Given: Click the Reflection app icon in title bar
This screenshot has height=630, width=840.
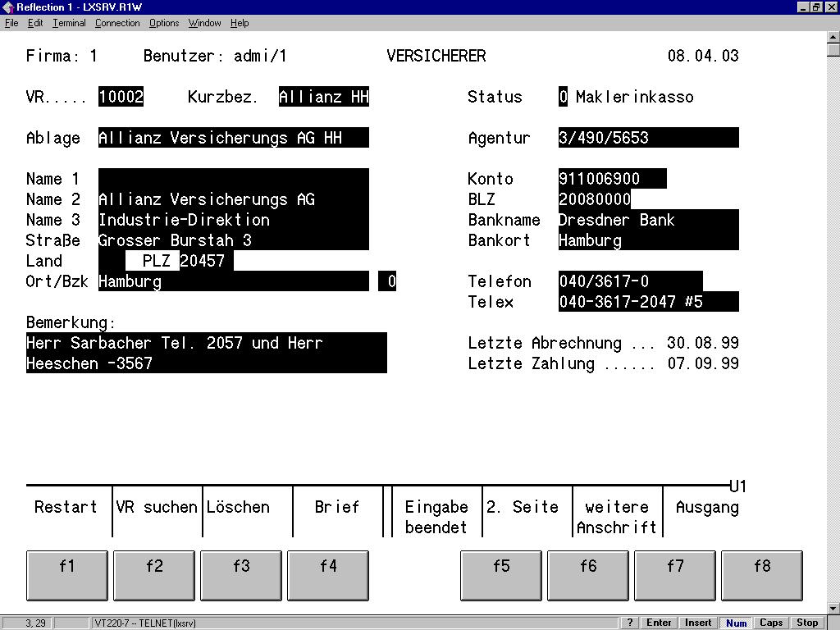Looking at the screenshot, I should [x=7, y=7].
